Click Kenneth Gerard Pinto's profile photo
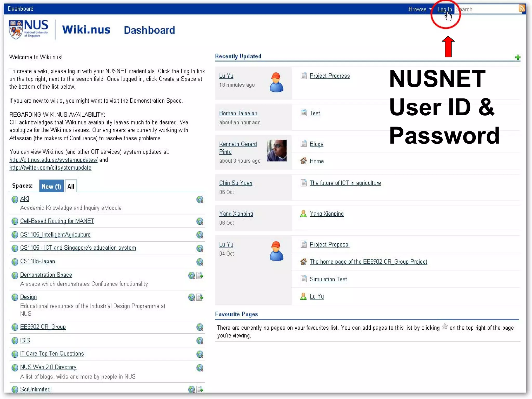 coord(276,150)
